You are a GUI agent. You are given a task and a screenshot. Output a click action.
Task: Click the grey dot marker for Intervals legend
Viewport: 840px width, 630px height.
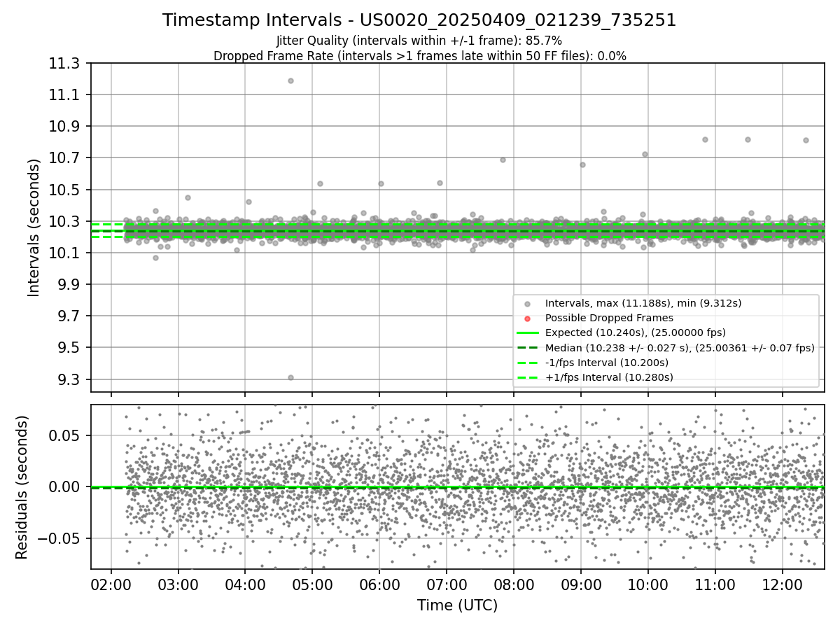point(527,303)
